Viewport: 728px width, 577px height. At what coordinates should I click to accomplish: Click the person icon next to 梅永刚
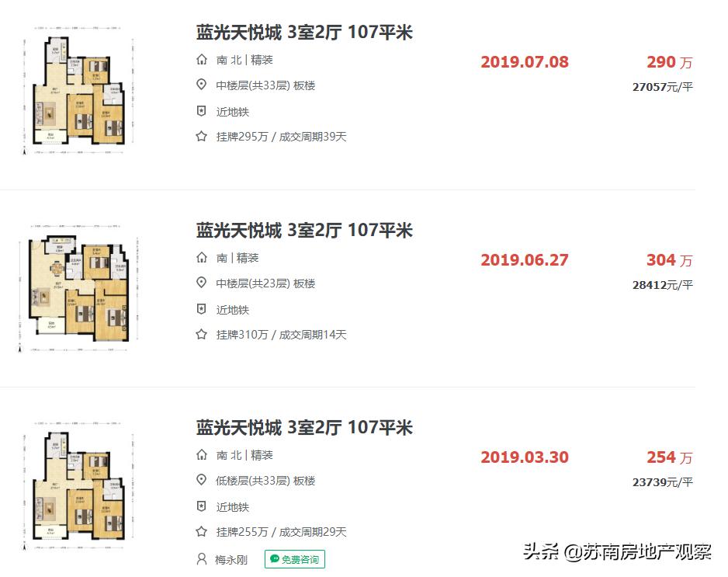click(201, 559)
